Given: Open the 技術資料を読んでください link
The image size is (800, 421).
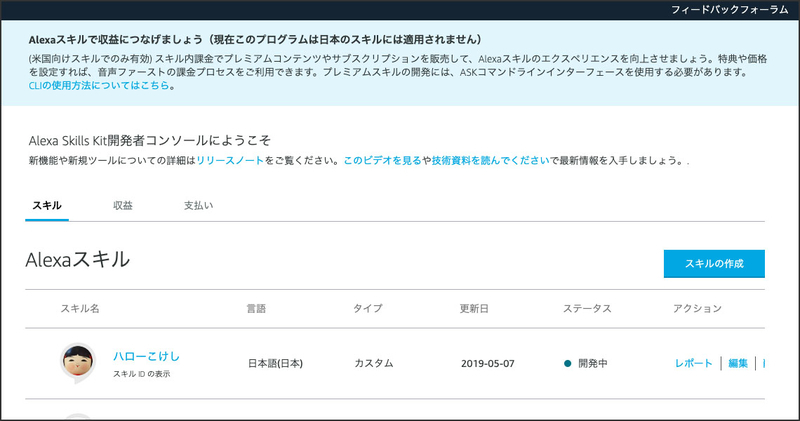Looking at the screenshot, I should [x=490, y=160].
